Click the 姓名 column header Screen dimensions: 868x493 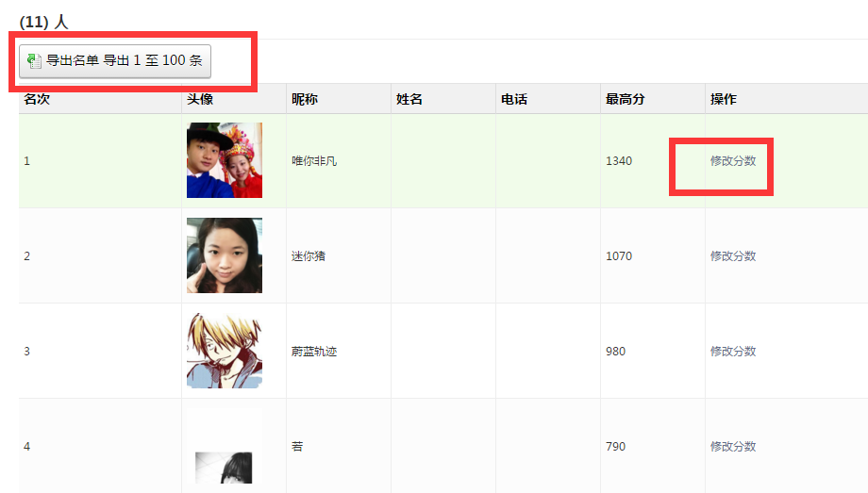[409, 99]
